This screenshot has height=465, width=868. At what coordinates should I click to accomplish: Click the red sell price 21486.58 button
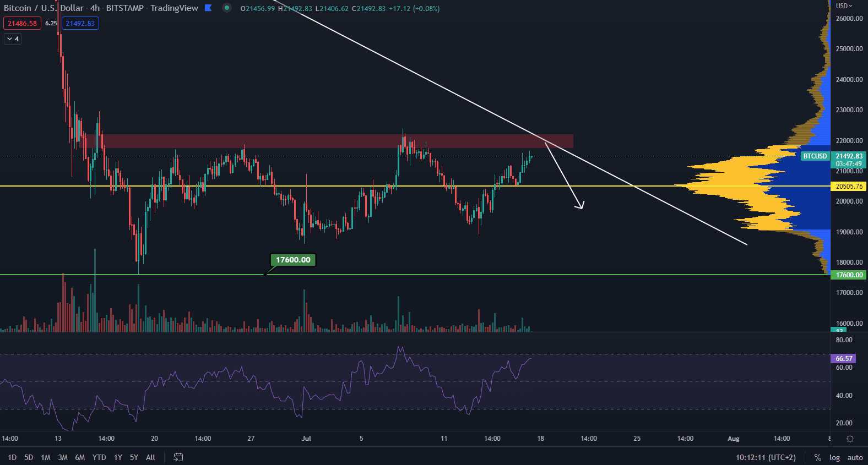[x=22, y=23]
